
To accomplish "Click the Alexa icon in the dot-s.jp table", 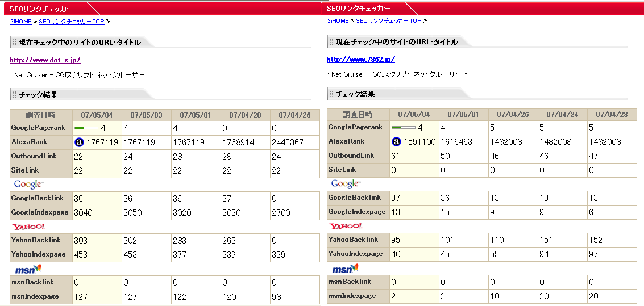I will point(80,142).
